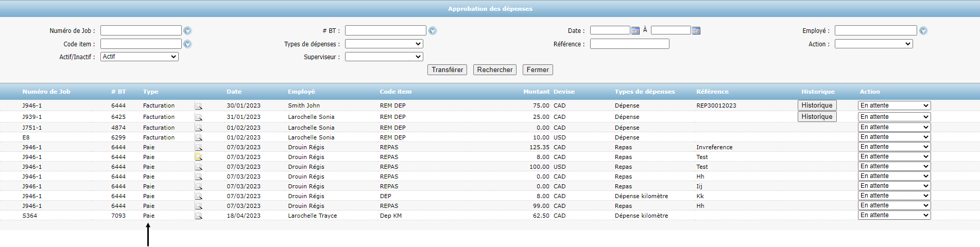The image size is (980, 247).
Task: Open lookup icon beside Employé field
Action: 923,31
